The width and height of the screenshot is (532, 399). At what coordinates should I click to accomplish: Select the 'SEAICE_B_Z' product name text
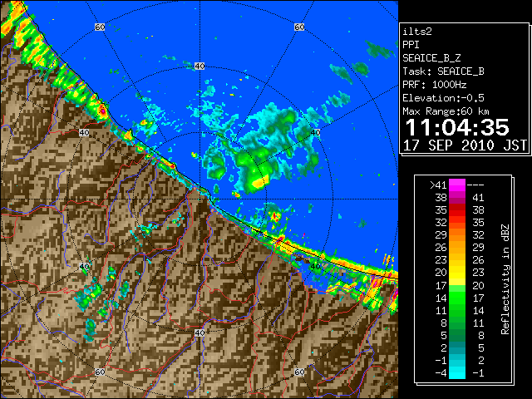pos(431,58)
